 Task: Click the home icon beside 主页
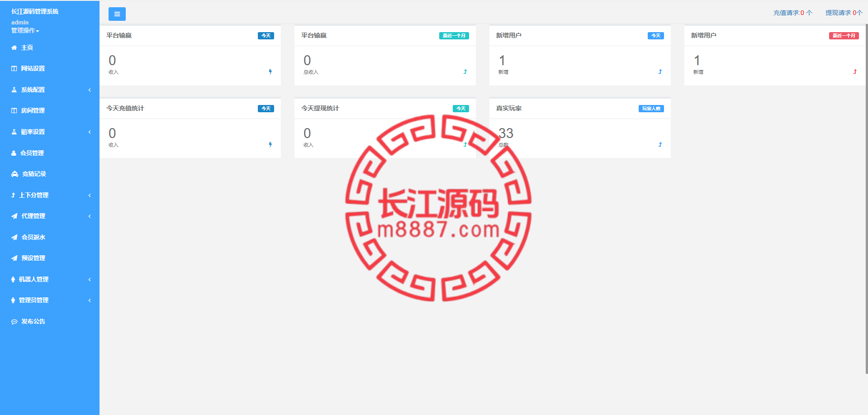click(x=14, y=48)
